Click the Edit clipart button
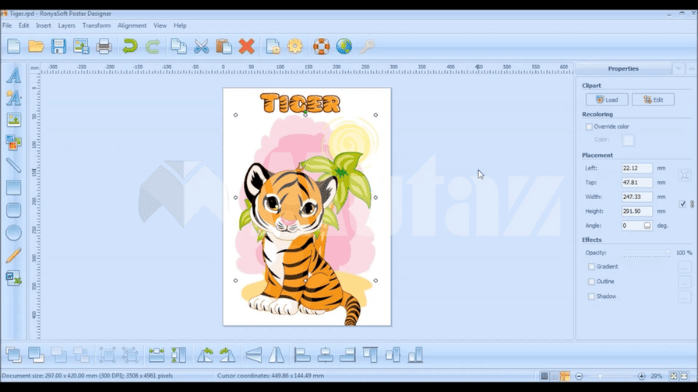The image size is (698, 392). coord(653,100)
